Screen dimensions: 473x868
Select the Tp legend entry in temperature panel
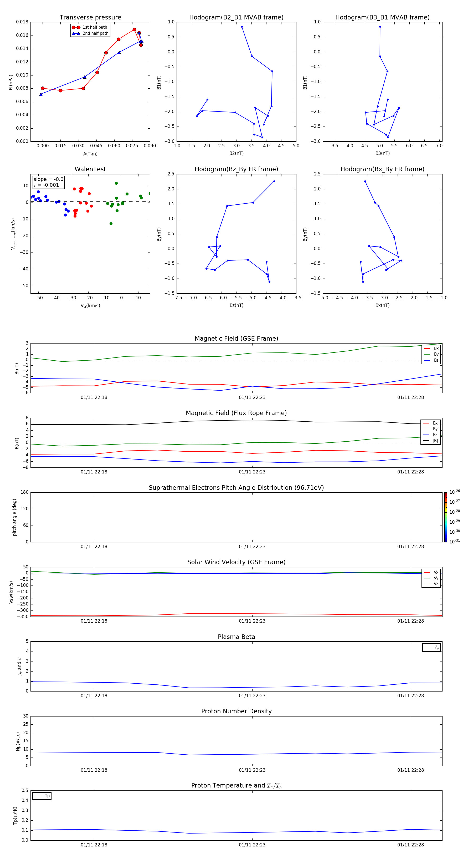click(x=42, y=796)
